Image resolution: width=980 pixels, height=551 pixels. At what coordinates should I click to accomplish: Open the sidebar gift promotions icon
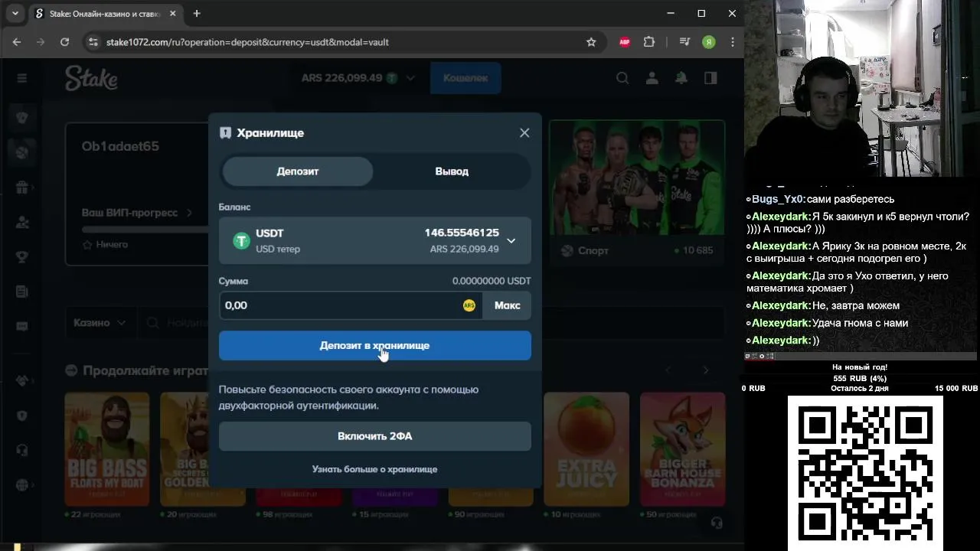[21, 187]
